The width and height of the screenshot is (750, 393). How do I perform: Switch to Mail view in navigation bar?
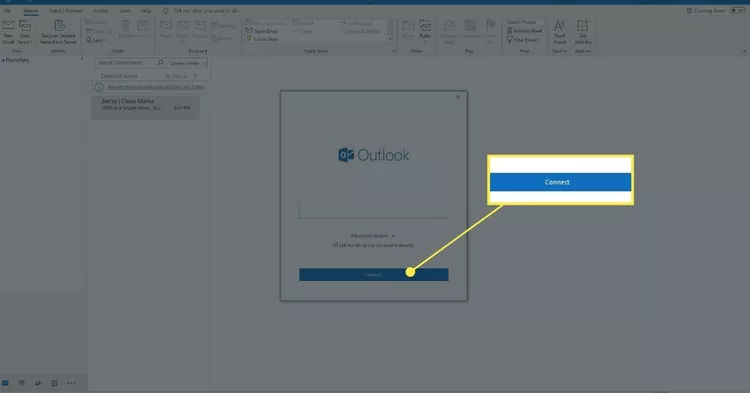[x=5, y=383]
